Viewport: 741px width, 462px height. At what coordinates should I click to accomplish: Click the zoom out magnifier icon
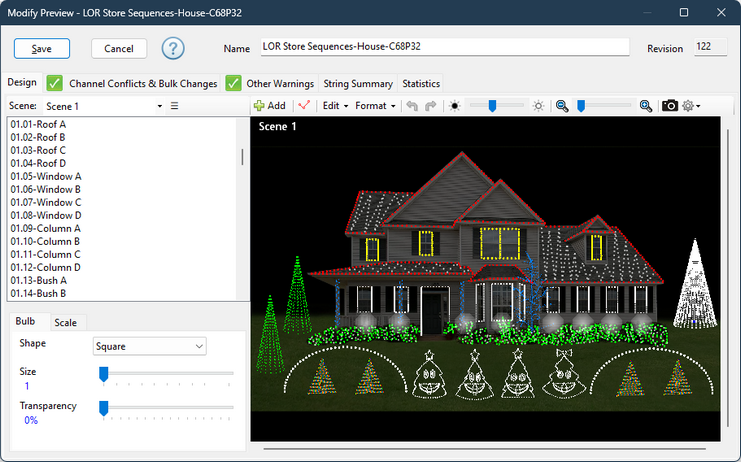(562, 106)
